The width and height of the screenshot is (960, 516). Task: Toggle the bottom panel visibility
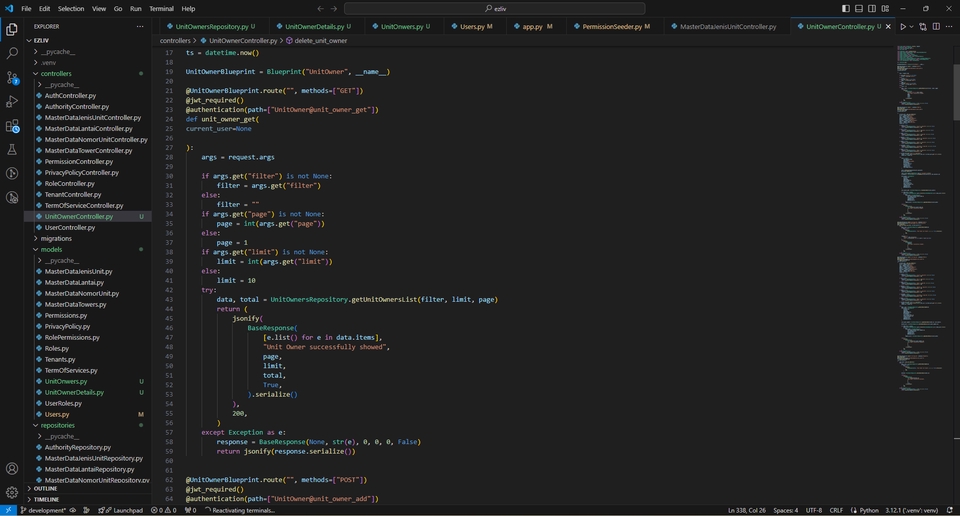(859, 9)
